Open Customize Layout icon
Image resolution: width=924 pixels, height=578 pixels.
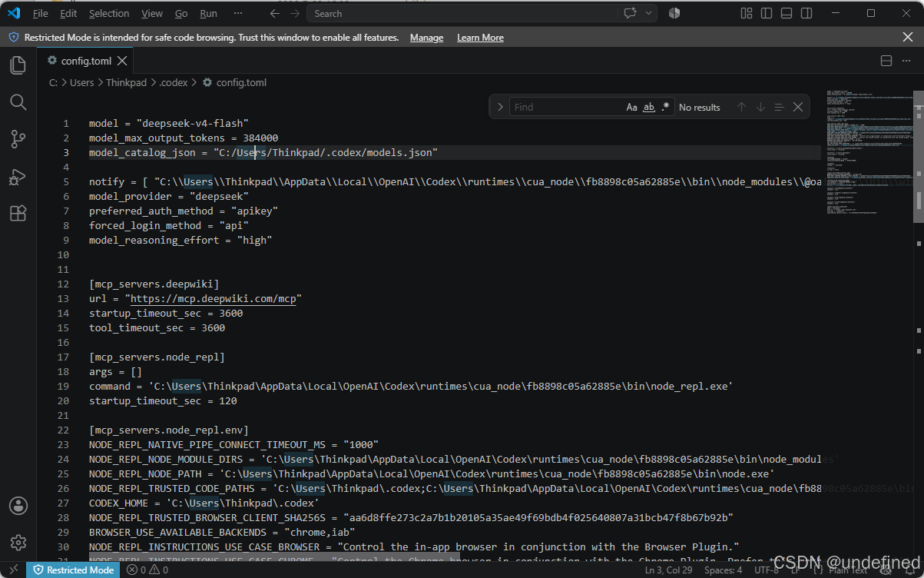[747, 13]
